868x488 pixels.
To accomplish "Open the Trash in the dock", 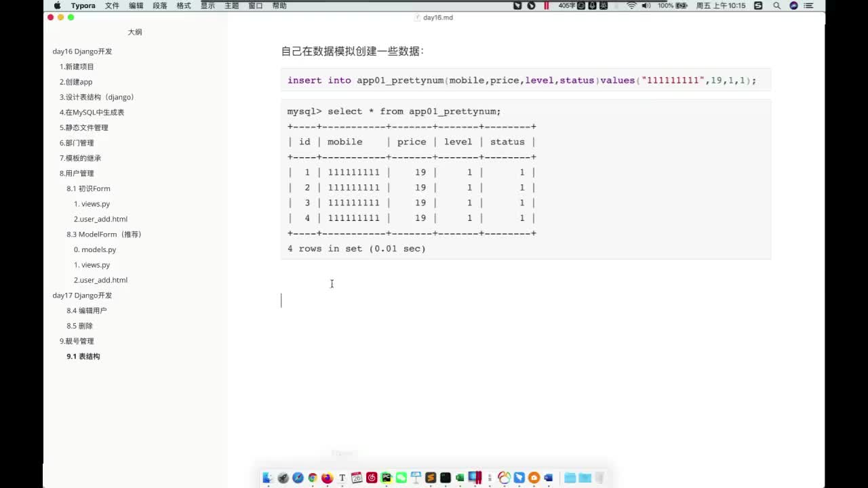I will pyautogui.click(x=599, y=478).
